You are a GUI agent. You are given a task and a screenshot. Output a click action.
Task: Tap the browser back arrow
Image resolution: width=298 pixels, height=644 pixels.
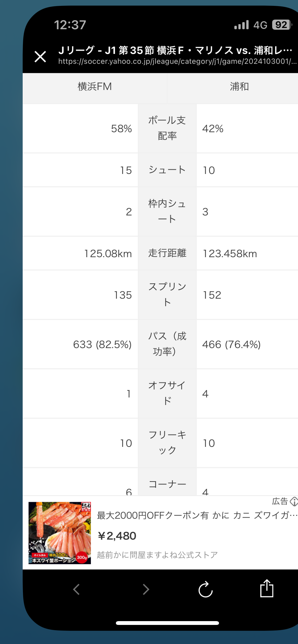pyautogui.click(x=76, y=589)
